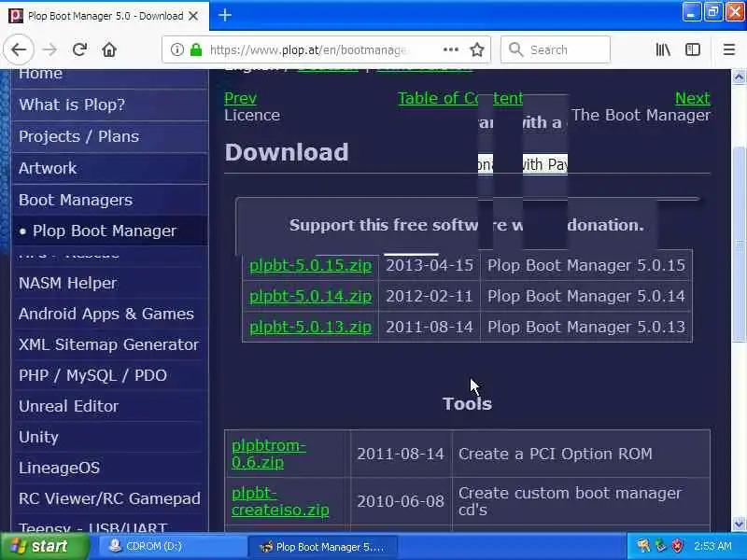The image size is (747, 560).
Task: Open the browser home page icon
Action: [x=109, y=49]
